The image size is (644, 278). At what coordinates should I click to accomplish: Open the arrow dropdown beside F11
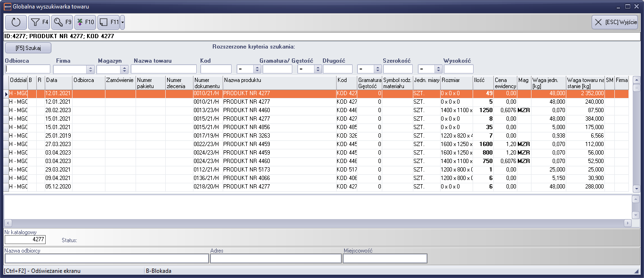[122, 22]
